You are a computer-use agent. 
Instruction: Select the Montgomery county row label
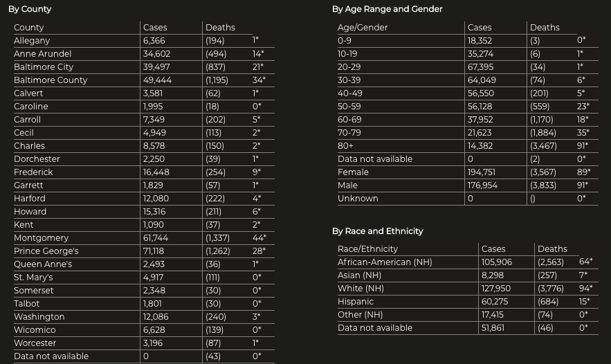41,238
